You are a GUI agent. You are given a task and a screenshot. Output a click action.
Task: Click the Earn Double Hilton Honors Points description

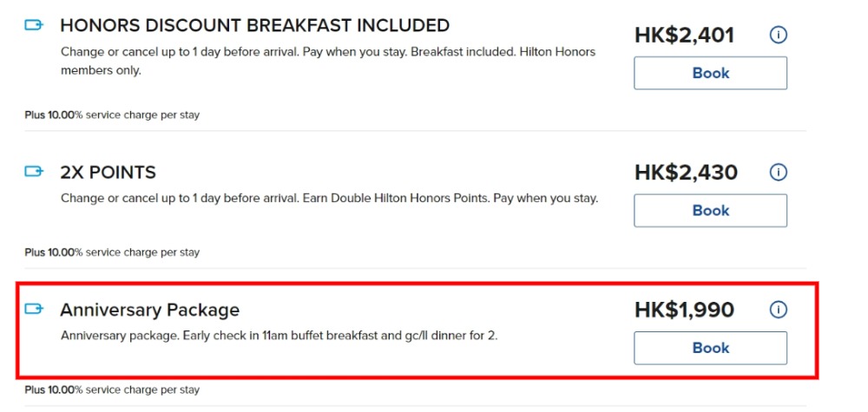pos(329,198)
